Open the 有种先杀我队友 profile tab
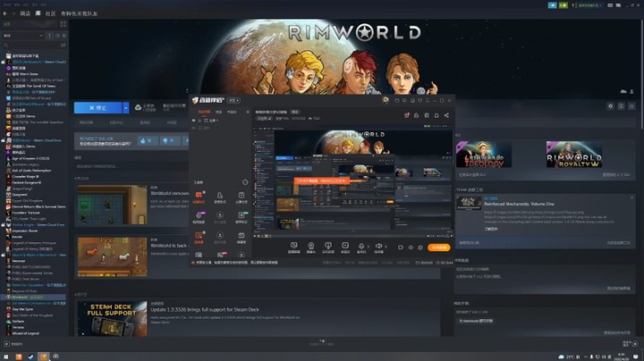The height and width of the screenshot is (361, 644). (x=80, y=13)
